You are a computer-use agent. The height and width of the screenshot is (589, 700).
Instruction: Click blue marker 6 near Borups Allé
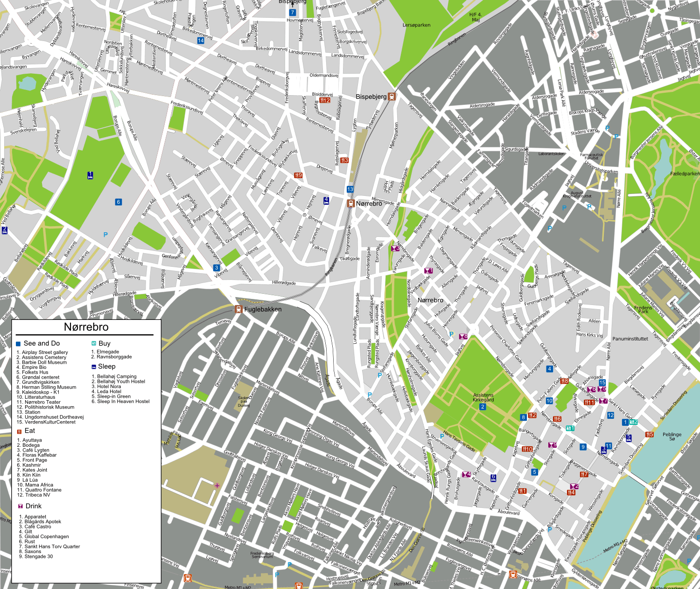pyautogui.click(x=119, y=202)
